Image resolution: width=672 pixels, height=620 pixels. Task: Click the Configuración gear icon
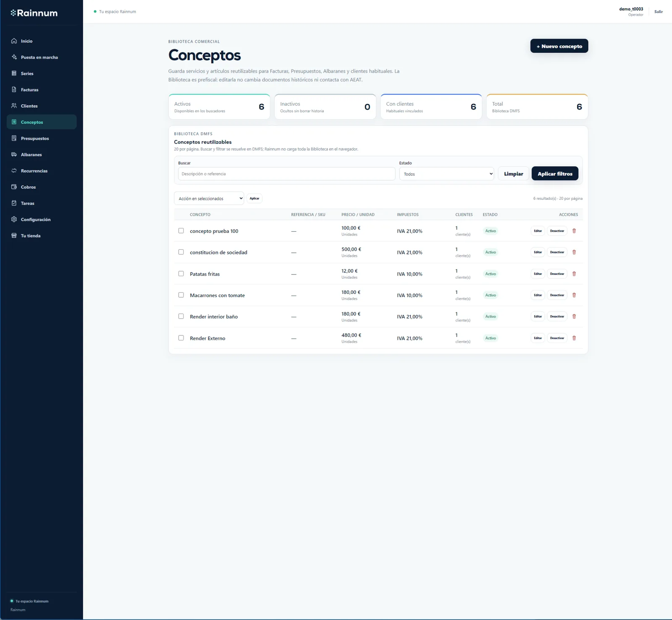pyautogui.click(x=14, y=220)
